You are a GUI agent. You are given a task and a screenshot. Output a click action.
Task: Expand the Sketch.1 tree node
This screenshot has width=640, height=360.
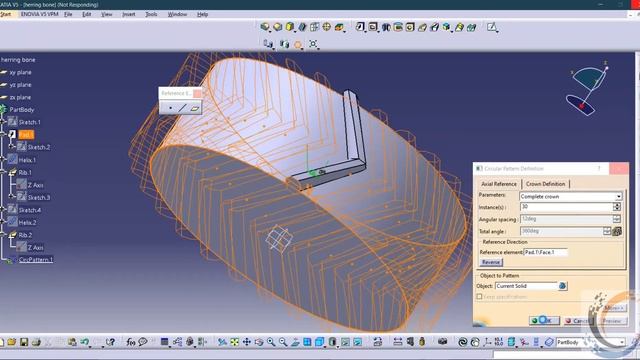[x=2, y=122]
